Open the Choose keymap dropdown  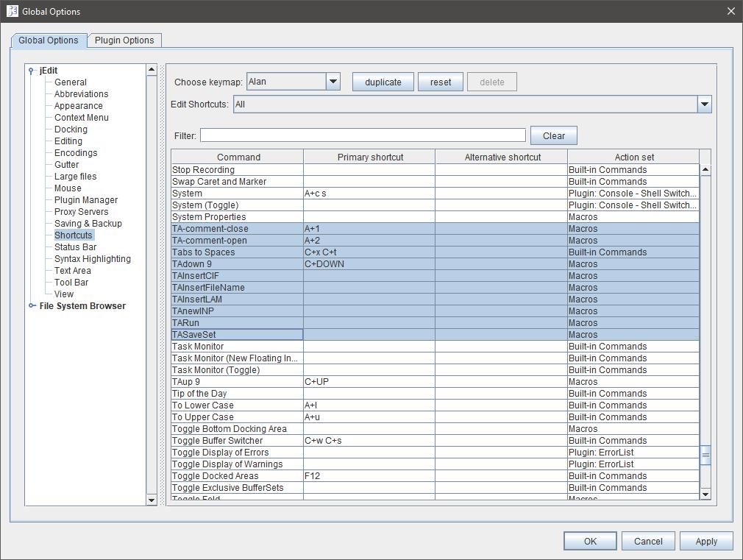[x=333, y=82]
